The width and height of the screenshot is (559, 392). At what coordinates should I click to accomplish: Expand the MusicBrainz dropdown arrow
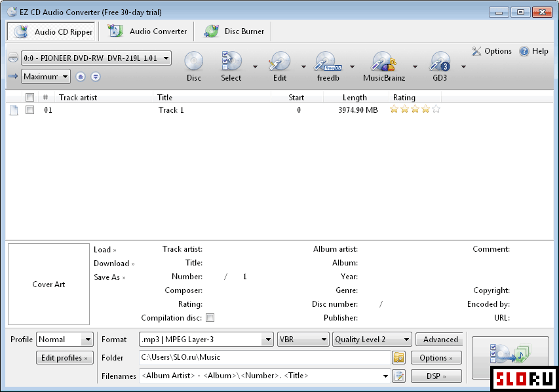415,67
